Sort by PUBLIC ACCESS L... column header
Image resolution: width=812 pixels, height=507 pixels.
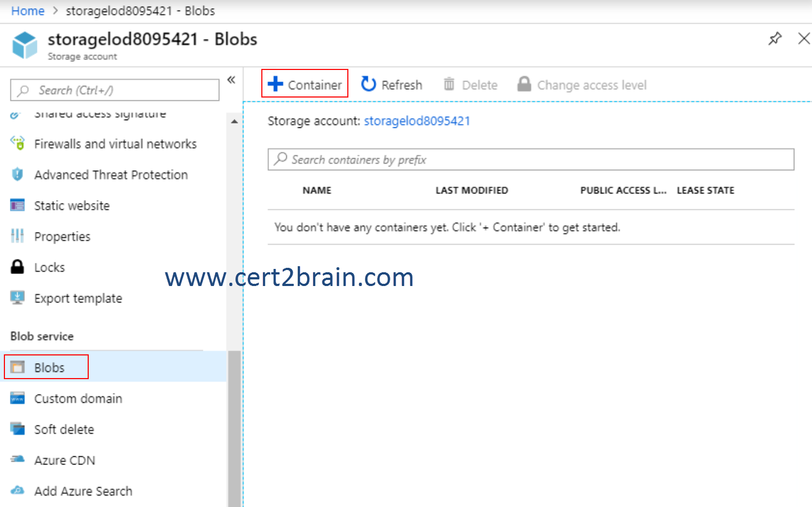(x=623, y=190)
